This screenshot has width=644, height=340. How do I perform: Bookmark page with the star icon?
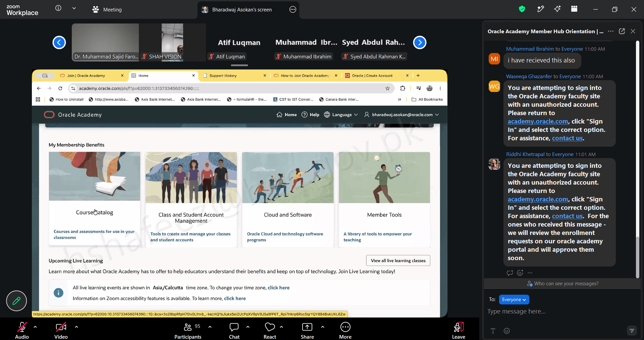click(387, 88)
